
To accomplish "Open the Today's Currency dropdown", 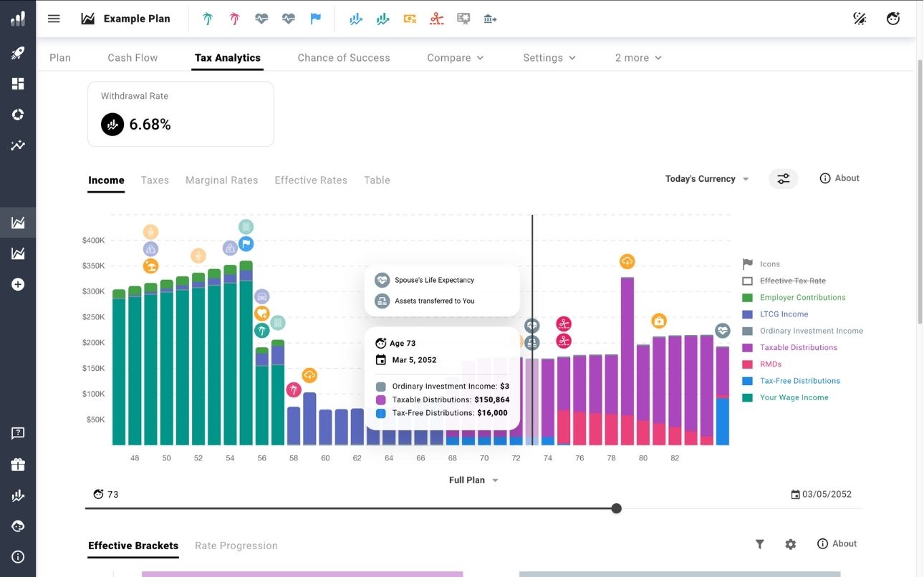I will (x=707, y=179).
